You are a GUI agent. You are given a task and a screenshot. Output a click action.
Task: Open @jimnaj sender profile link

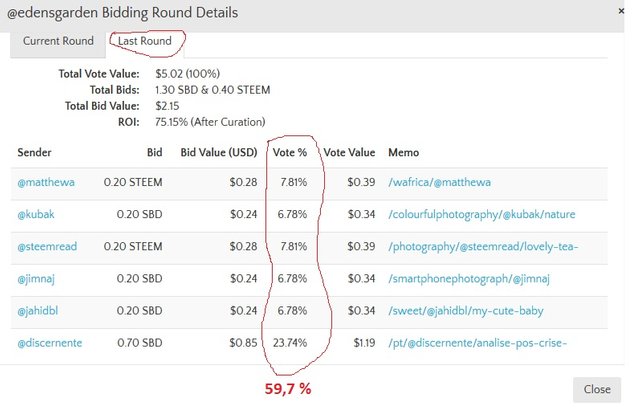(x=41, y=278)
